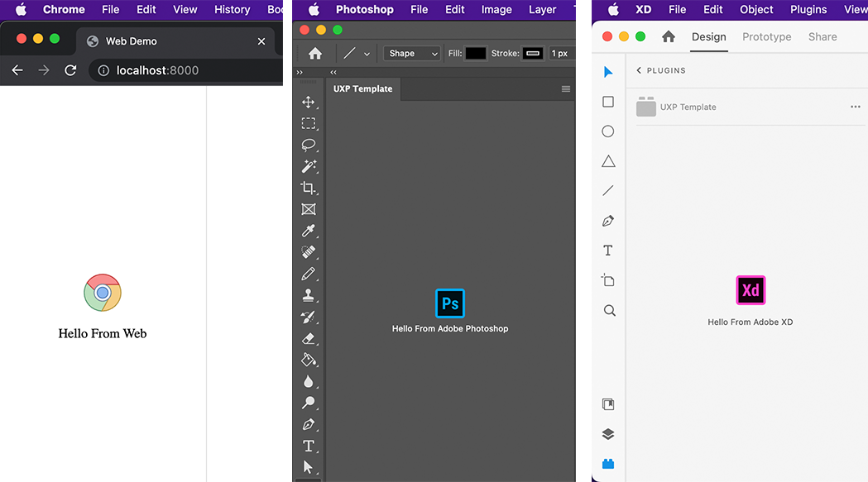Select the Polygon triangle tool in XD
The width and height of the screenshot is (868, 482).
click(608, 161)
